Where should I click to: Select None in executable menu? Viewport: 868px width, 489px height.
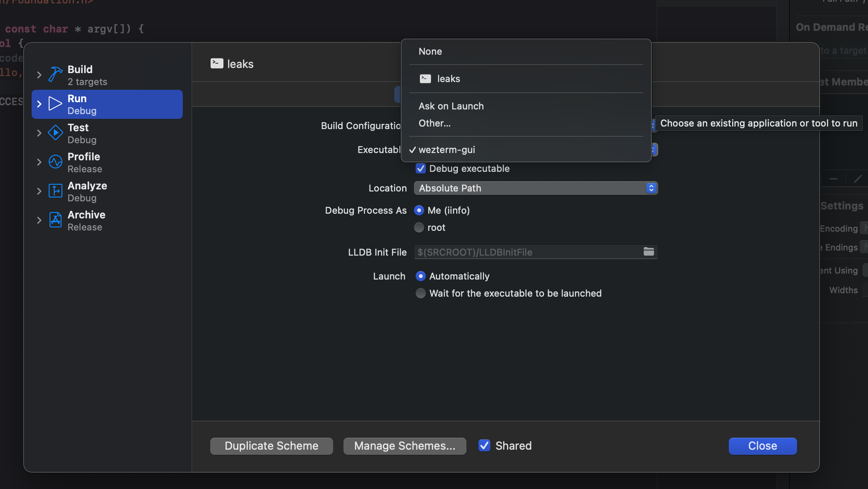pyautogui.click(x=430, y=51)
